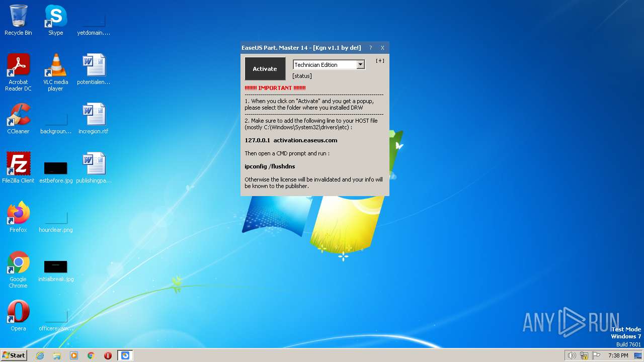
Task: Open the Action Center flag icon
Action: tap(596, 355)
